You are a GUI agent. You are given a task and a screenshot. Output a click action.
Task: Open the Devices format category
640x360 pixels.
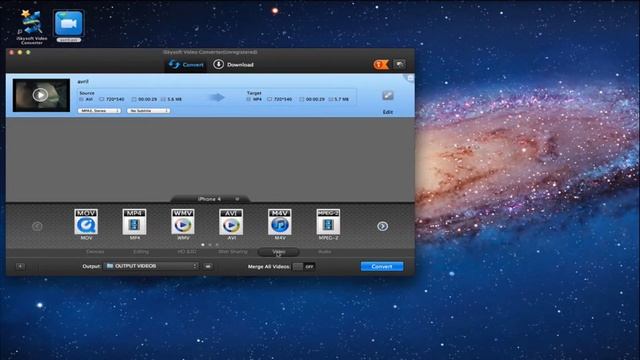(95, 252)
